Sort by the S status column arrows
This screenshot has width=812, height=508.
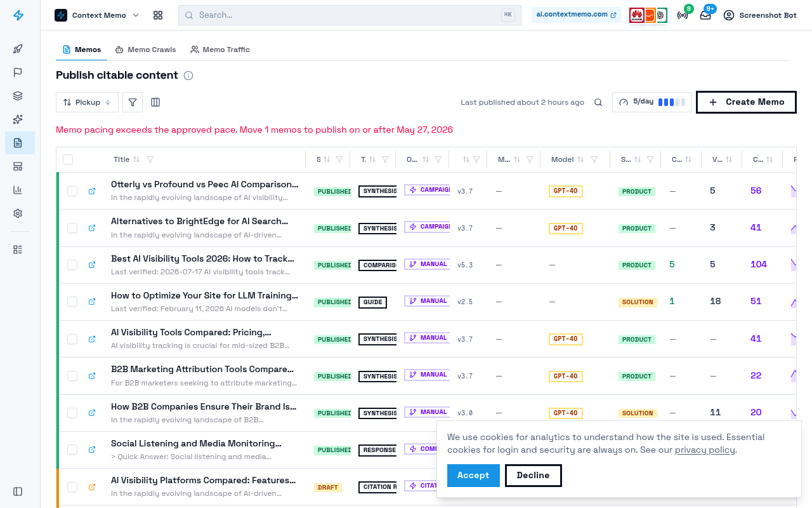tap(327, 160)
